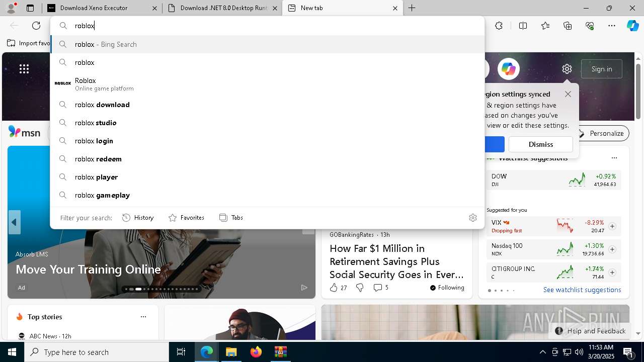Open How Far $1 Million article headline
The height and width of the screenshot is (362, 644).
396,261
